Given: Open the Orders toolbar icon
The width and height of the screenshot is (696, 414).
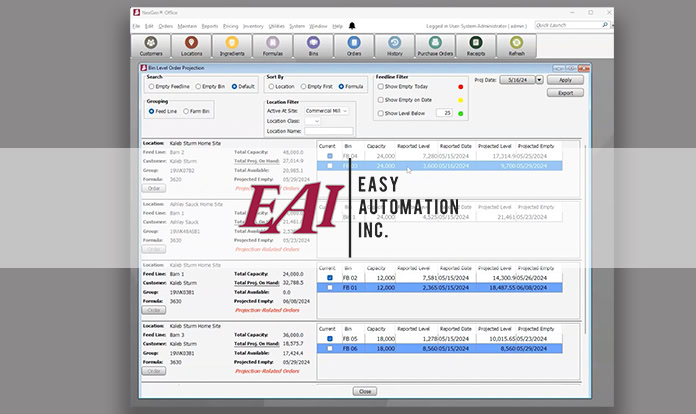Looking at the screenshot, I should tap(354, 46).
